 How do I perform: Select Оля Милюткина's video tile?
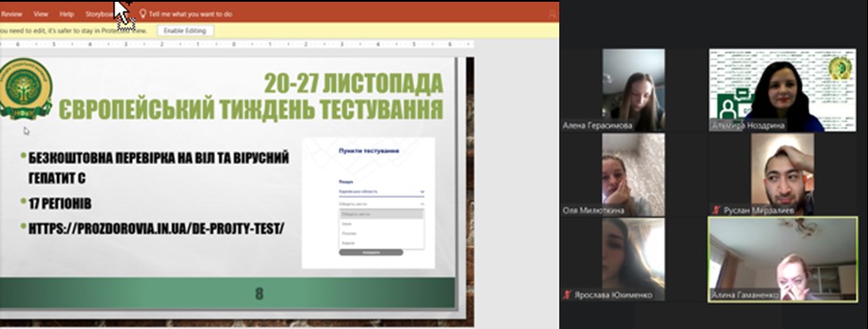click(633, 174)
